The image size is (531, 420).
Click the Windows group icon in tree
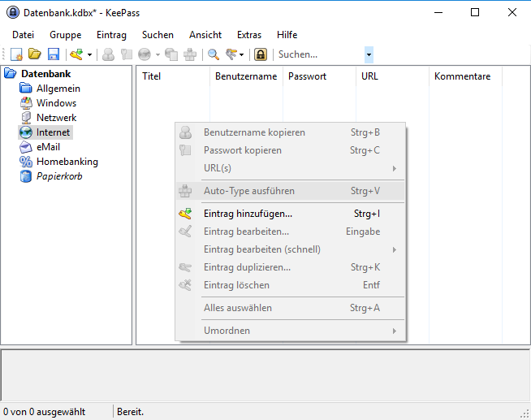(x=26, y=103)
